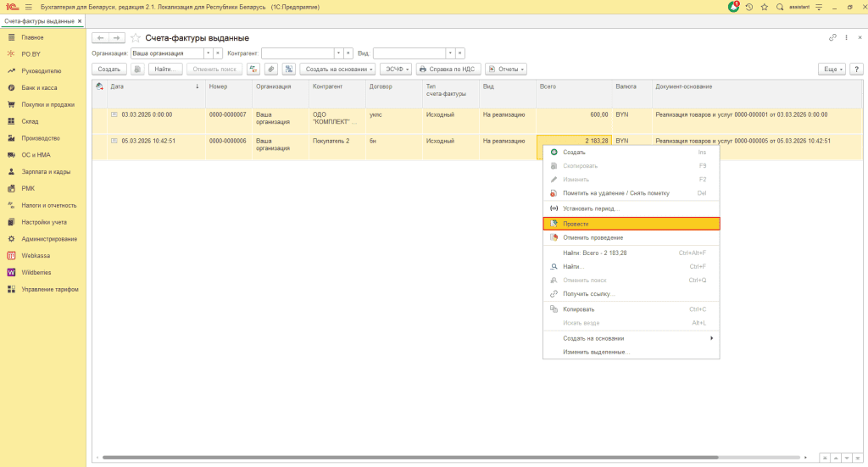Screen dimensions: 868x467
Task: Click the Справка по НДС button
Action: coord(448,69)
